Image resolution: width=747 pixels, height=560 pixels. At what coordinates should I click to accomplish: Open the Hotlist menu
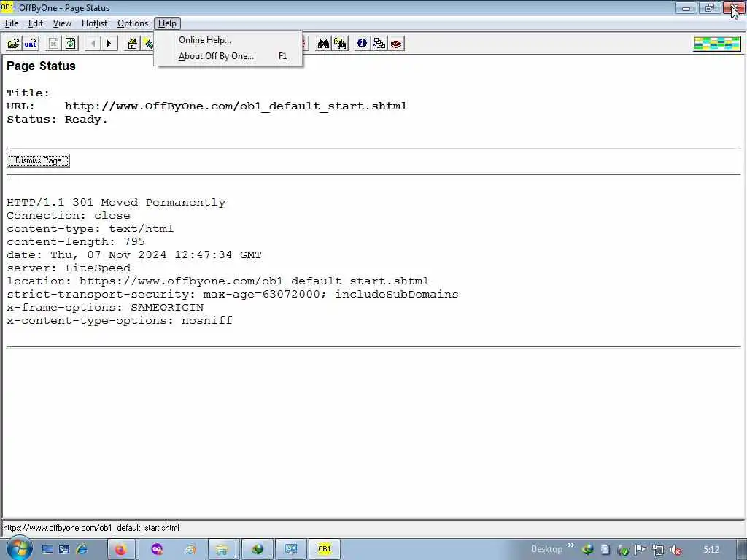click(94, 23)
